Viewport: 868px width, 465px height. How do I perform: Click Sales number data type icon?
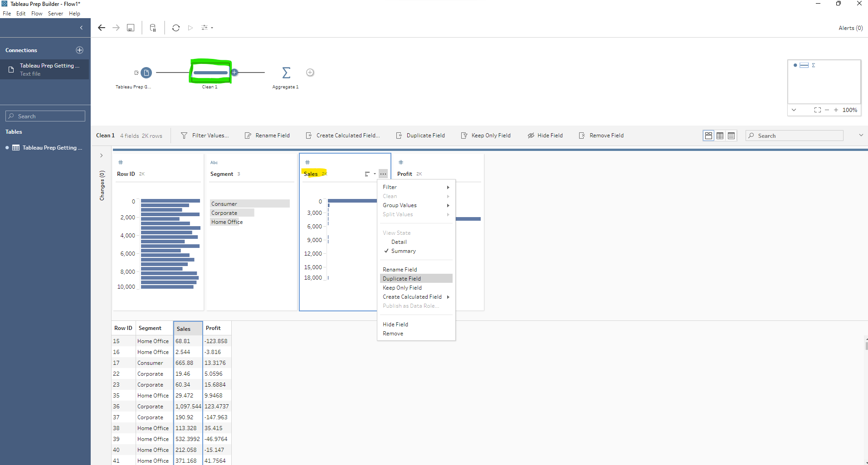[x=307, y=162]
